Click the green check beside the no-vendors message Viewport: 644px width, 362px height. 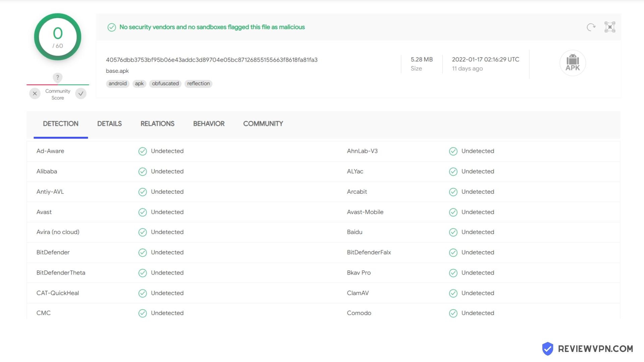112,27
